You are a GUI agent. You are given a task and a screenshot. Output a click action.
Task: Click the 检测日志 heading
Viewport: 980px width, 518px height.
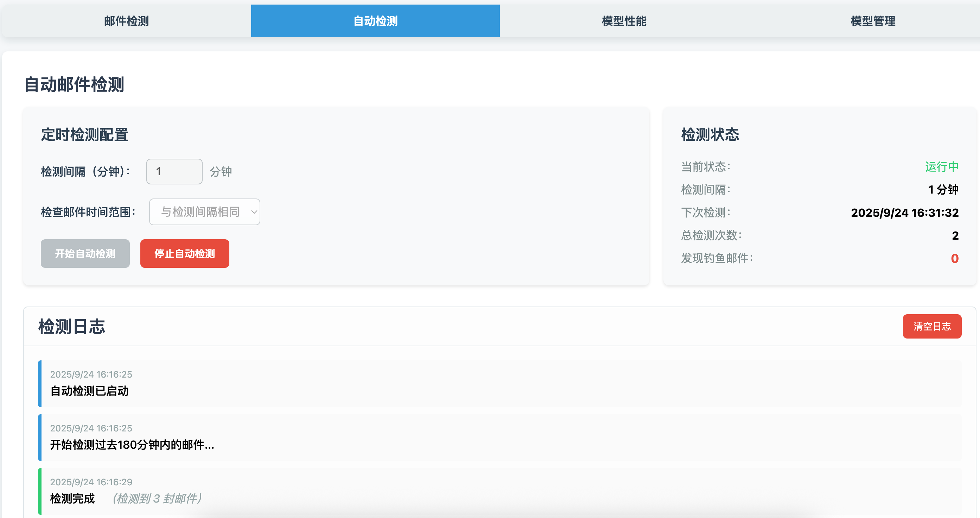point(71,327)
